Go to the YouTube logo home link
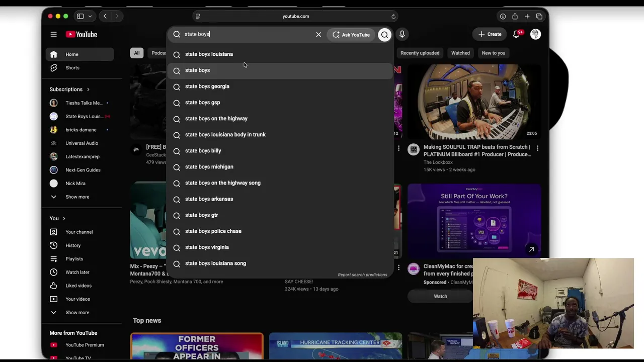Screen dimensions: 644x362 point(81,34)
